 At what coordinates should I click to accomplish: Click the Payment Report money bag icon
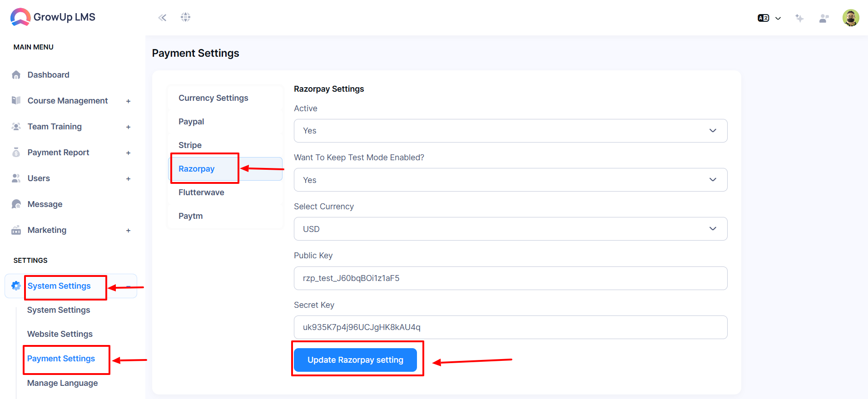16,153
